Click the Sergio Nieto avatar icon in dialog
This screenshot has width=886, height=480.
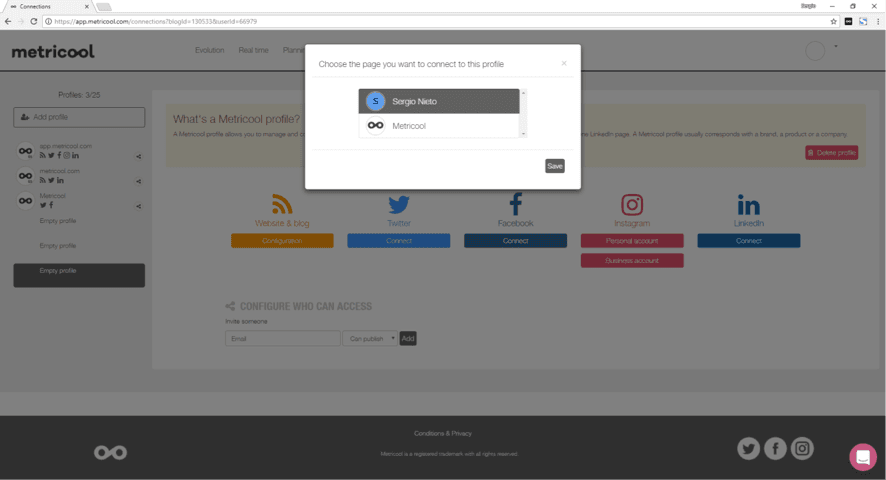point(375,101)
